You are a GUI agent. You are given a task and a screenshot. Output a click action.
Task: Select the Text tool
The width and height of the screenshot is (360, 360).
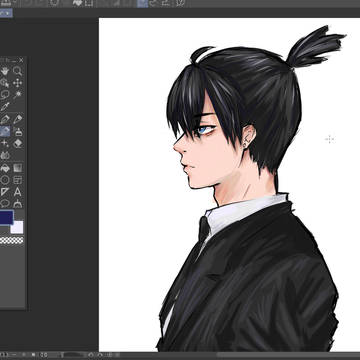click(x=18, y=192)
